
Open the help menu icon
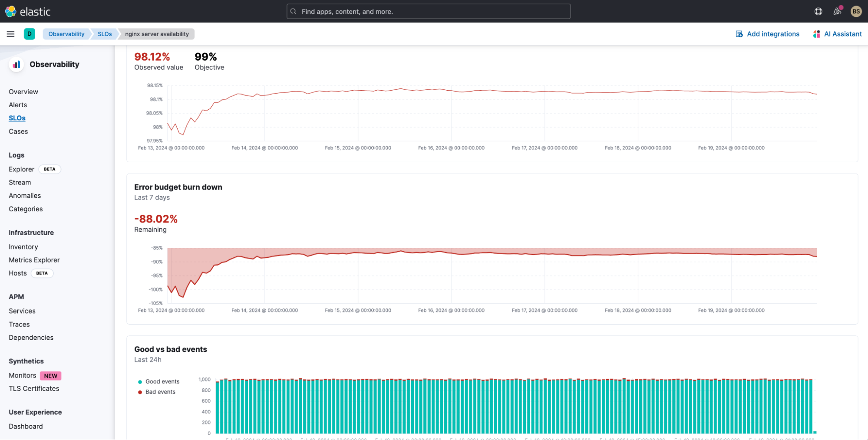pos(818,11)
